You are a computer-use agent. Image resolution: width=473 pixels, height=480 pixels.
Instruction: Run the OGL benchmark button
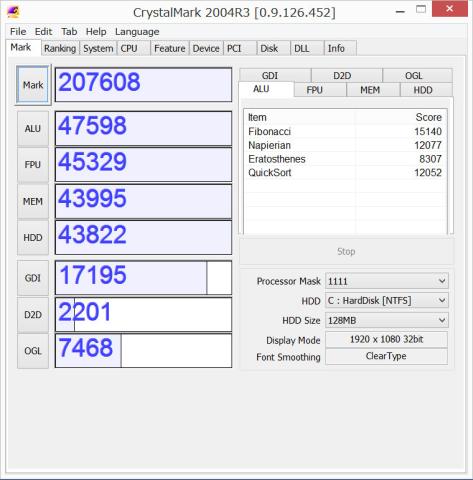click(x=33, y=351)
